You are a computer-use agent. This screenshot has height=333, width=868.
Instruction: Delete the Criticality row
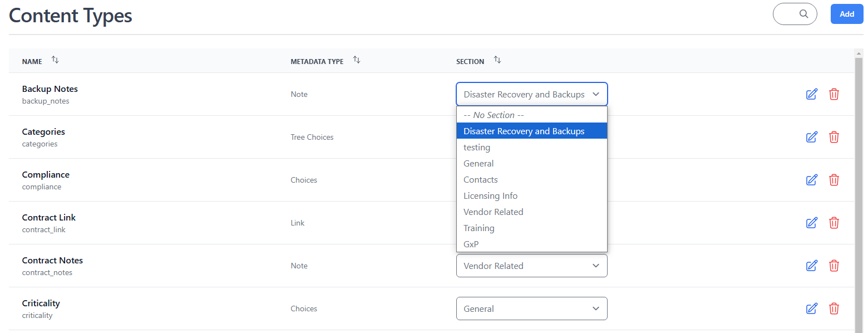(x=834, y=308)
